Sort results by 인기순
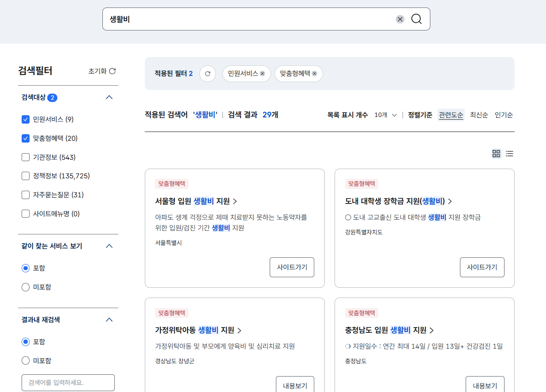The width and height of the screenshot is (546, 392). pos(504,115)
